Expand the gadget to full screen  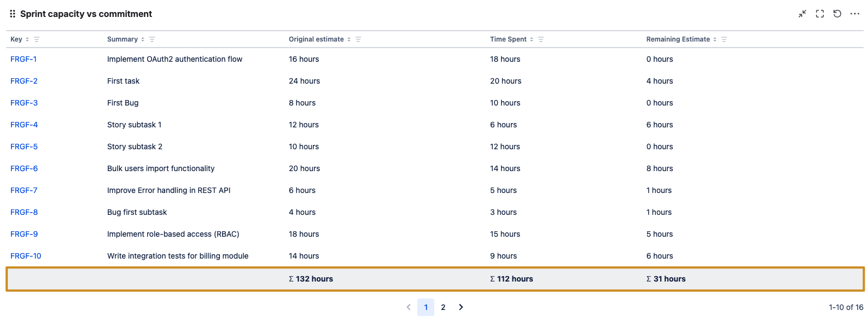[x=819, y=14]
